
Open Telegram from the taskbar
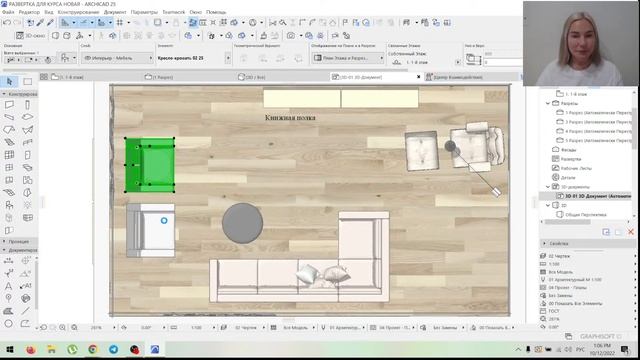[x=113, y=349]
